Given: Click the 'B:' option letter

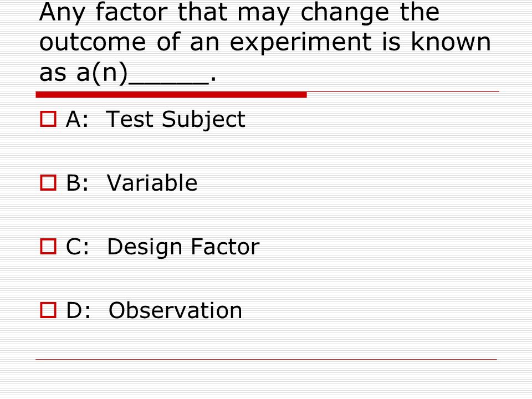Looking at the screenshot, I should [x=78, y=183].
